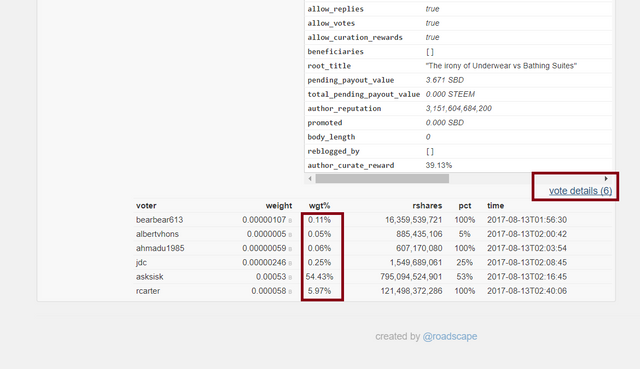Click the allow_curation_rewards key
The width and height of the screenshot is (640, 369).
(x=355, y=37)
